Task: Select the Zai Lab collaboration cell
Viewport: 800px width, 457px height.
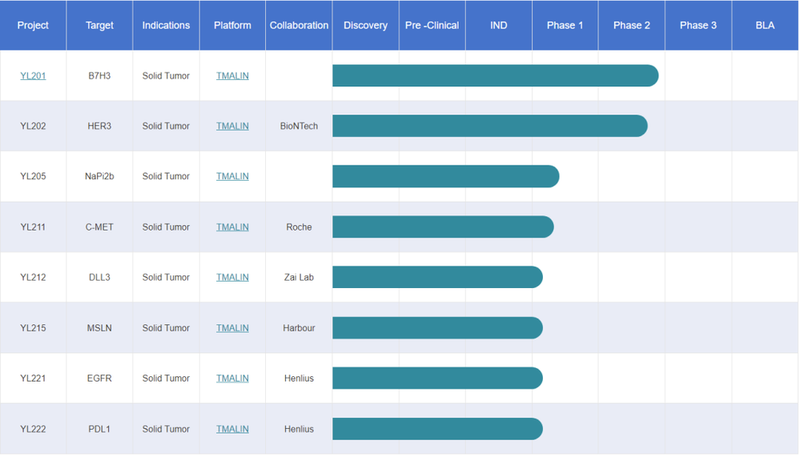Action: tap(299, 277)
